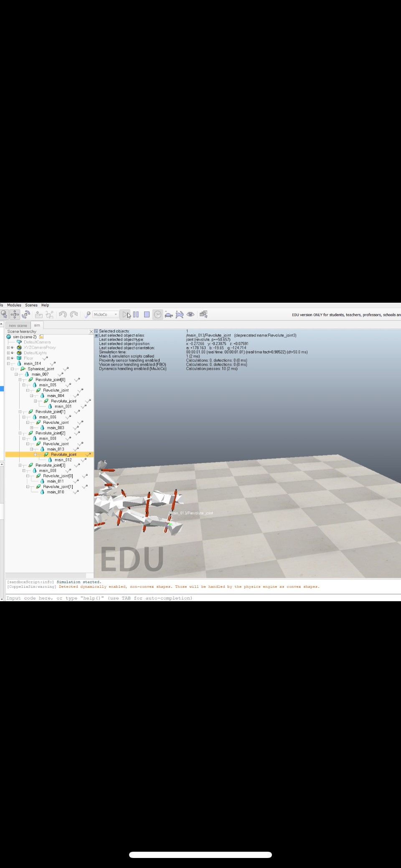Select main_010 in the hierarchy
This screenshot has height=868, width=401.
tap(56, 492)
